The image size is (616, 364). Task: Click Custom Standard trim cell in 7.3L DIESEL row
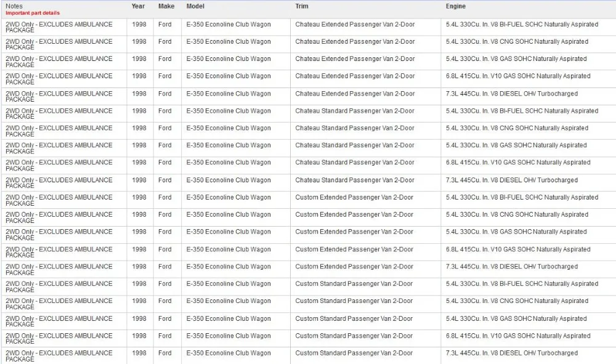(x=354, y=354)
